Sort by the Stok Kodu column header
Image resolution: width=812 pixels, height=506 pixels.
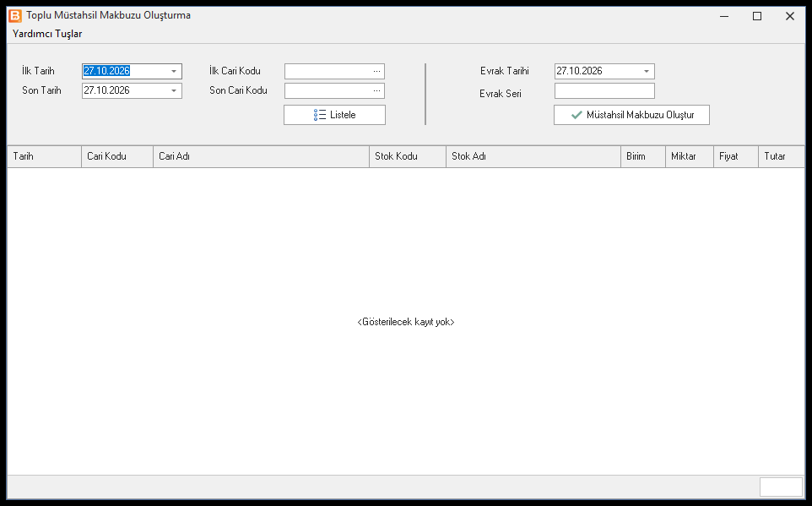pos(408,156)
